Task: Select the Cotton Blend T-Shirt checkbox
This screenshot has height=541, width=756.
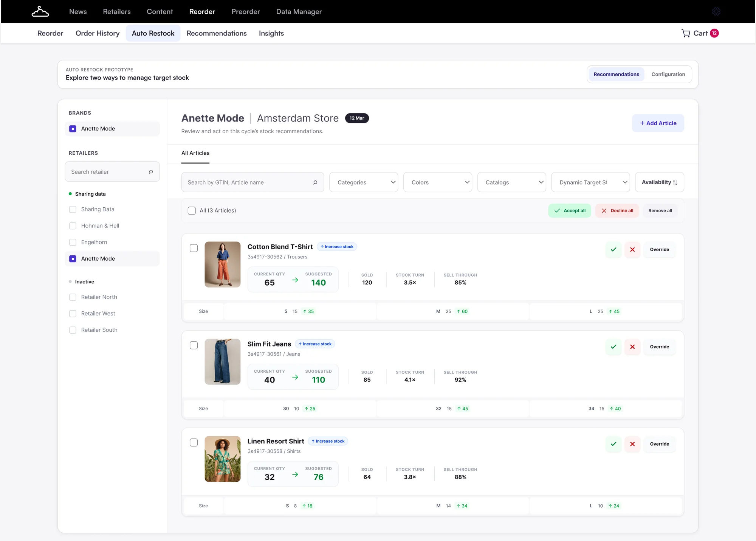Action: (x=194, y=248)
